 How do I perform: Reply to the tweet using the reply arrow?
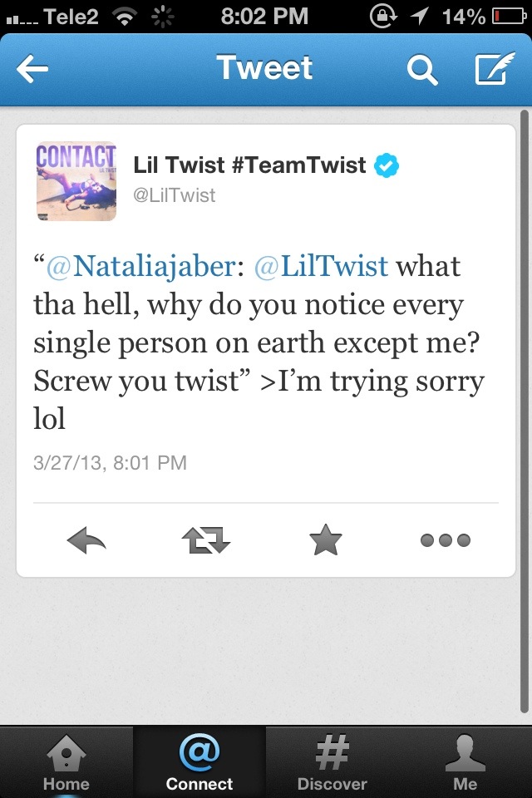86,540
